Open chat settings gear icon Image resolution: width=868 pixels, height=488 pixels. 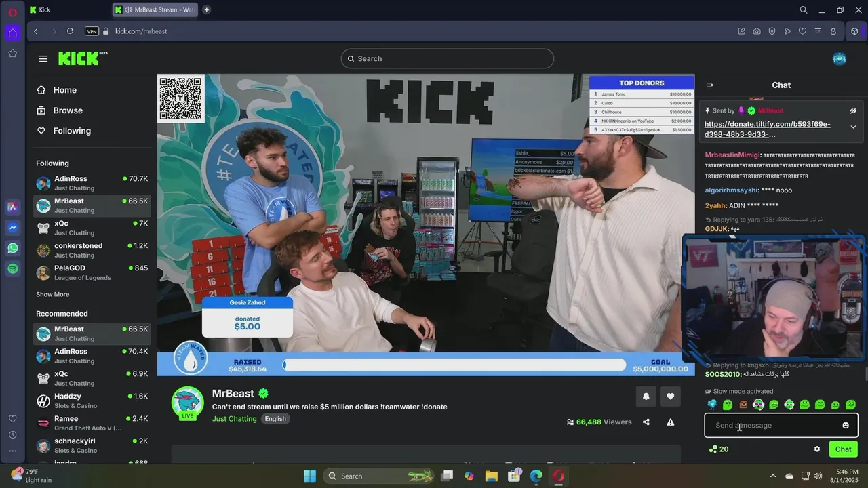click(817, 449)
